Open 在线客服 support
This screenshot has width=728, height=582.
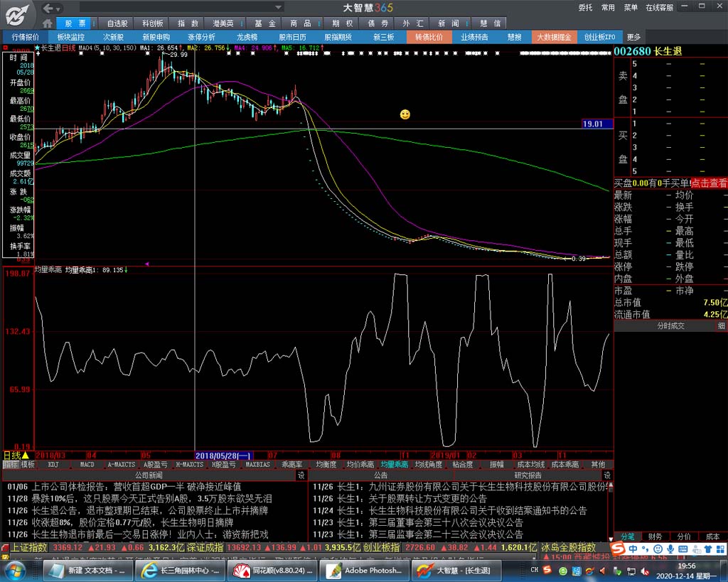pos(659,7)
